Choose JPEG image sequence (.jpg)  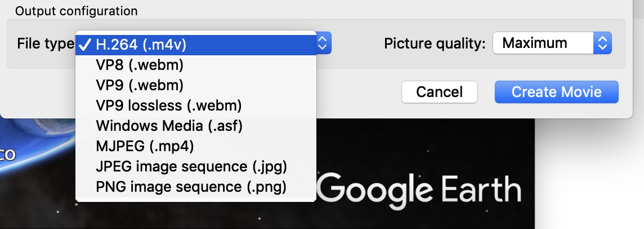pos(191,166)
